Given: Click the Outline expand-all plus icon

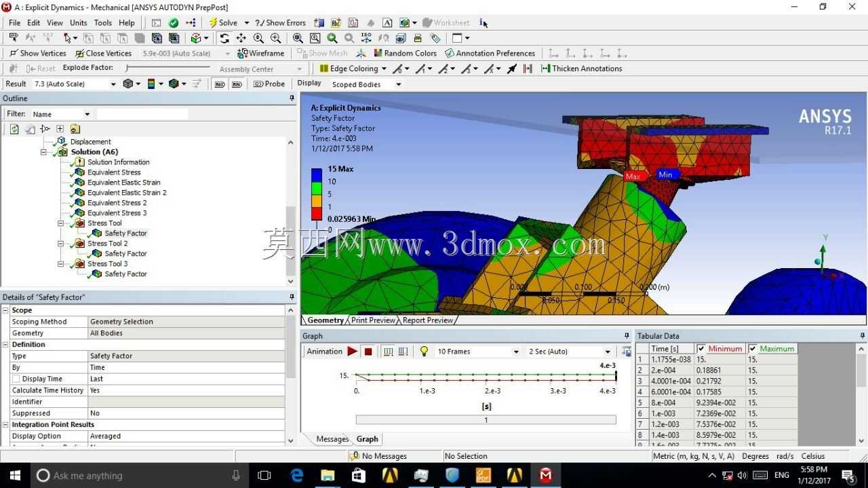Looking at the screenshot, I should (60, 129).
